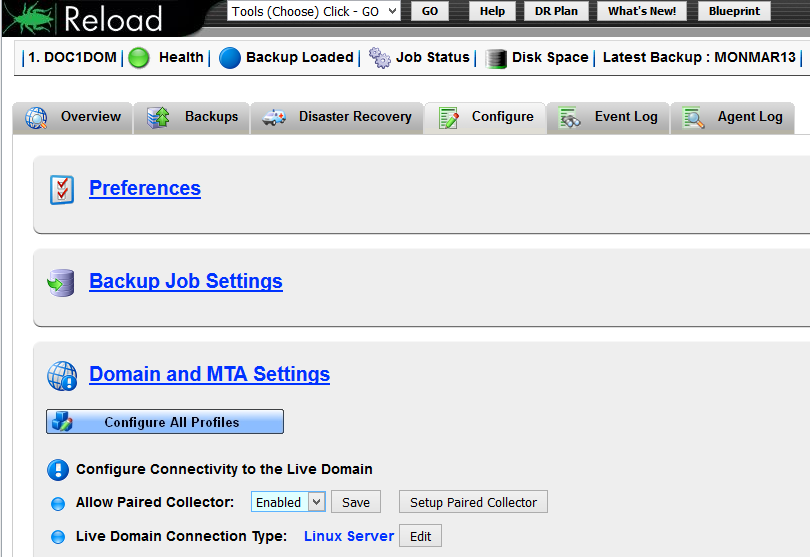Click the blue exclamation connectivity icon

58,470
